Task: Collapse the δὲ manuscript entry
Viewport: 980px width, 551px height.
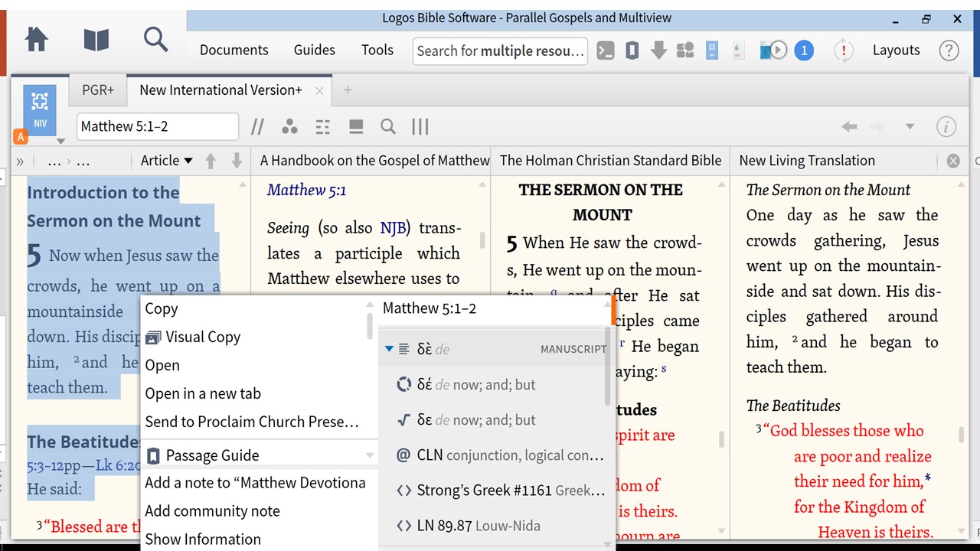Action: [x=389, y=349]
